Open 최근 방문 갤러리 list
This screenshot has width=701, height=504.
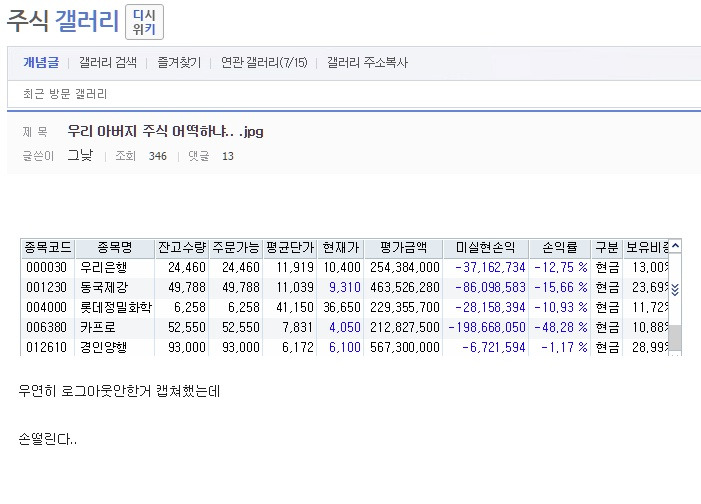pyautogui.click(x=65, y=94)
